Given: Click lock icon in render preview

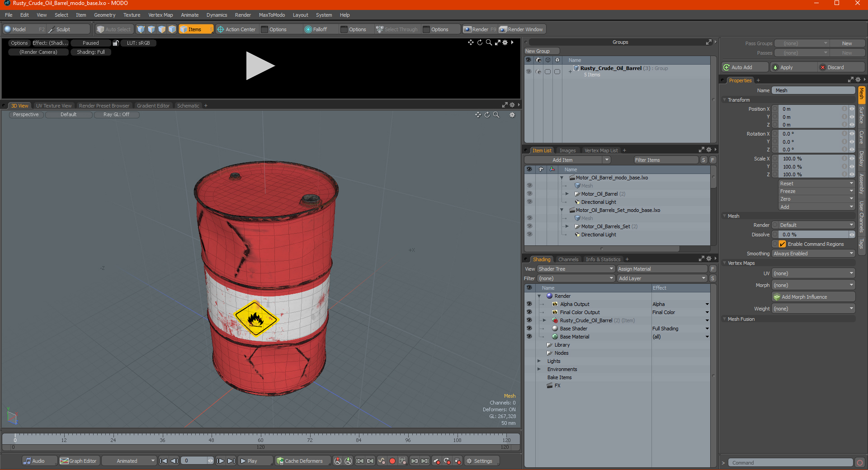Looking at the screenshot, I should 116,43.
